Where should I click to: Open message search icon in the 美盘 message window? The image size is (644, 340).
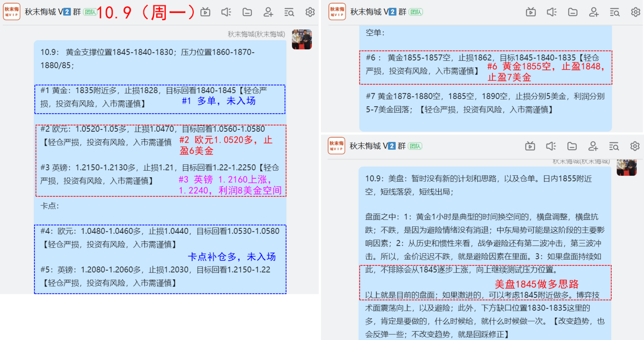pos(614,146)
